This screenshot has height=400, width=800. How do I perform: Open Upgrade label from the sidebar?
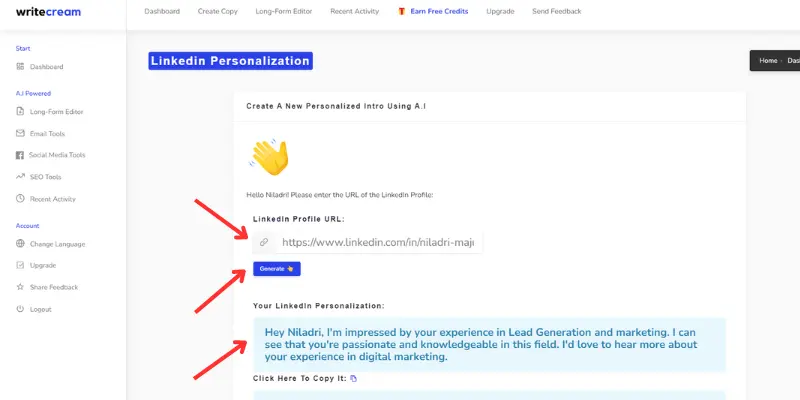(x=43, y=265)
